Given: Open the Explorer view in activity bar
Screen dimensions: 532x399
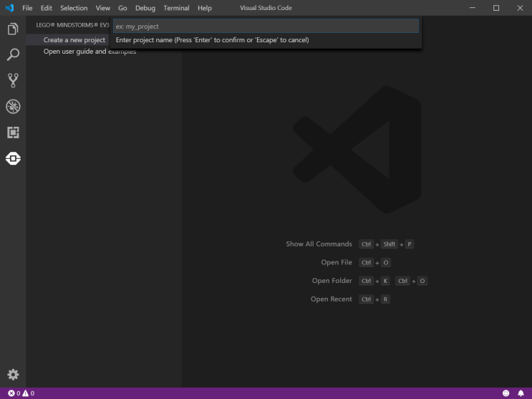Looking at the screenshot, I should [13, 29].
